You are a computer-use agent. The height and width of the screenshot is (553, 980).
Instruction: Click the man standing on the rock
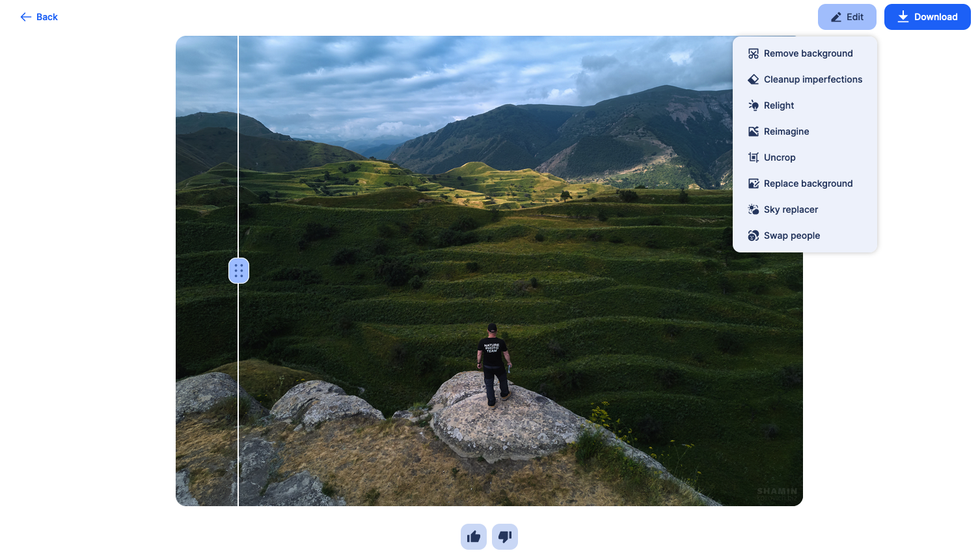click(x=494, y=364)
